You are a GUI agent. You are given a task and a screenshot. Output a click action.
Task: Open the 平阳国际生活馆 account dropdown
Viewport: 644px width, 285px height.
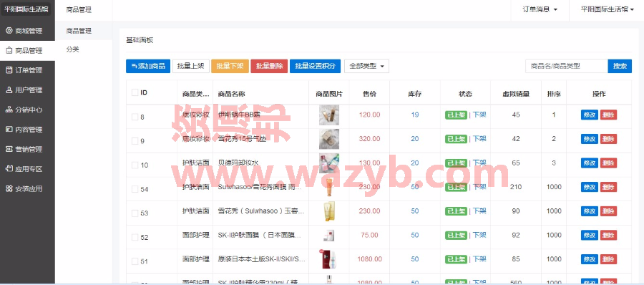[607, 10]
